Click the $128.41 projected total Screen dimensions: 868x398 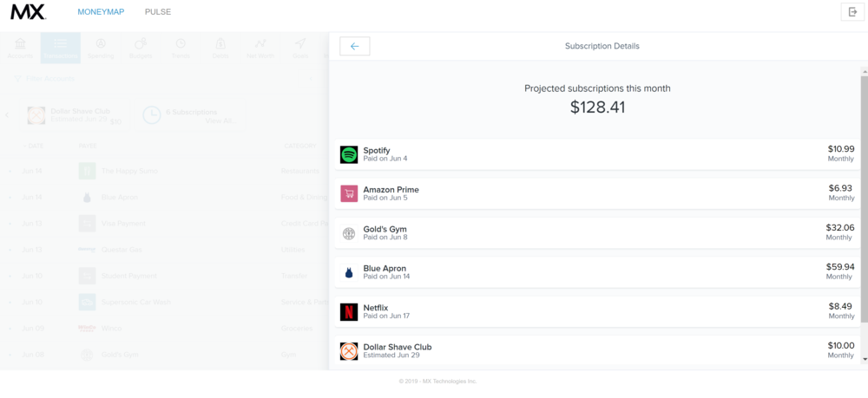(597, 107)
